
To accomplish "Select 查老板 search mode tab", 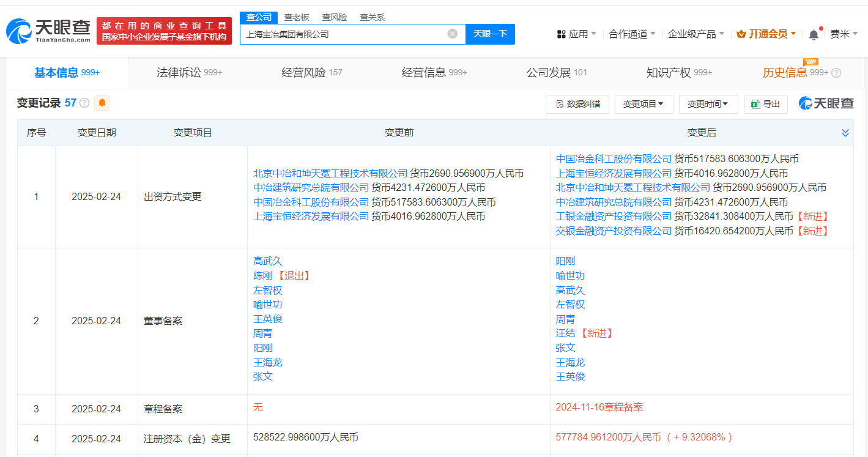I will [x=297, y=17].
